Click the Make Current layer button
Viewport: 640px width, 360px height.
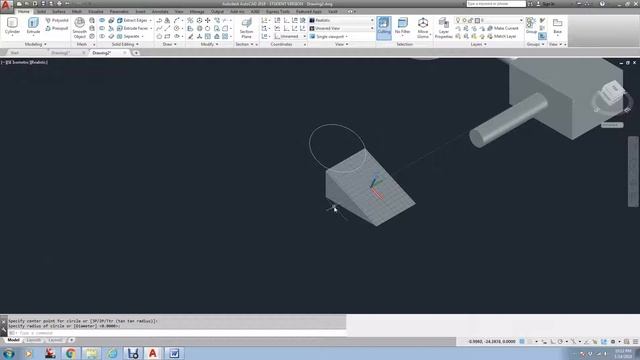(503, 28)
